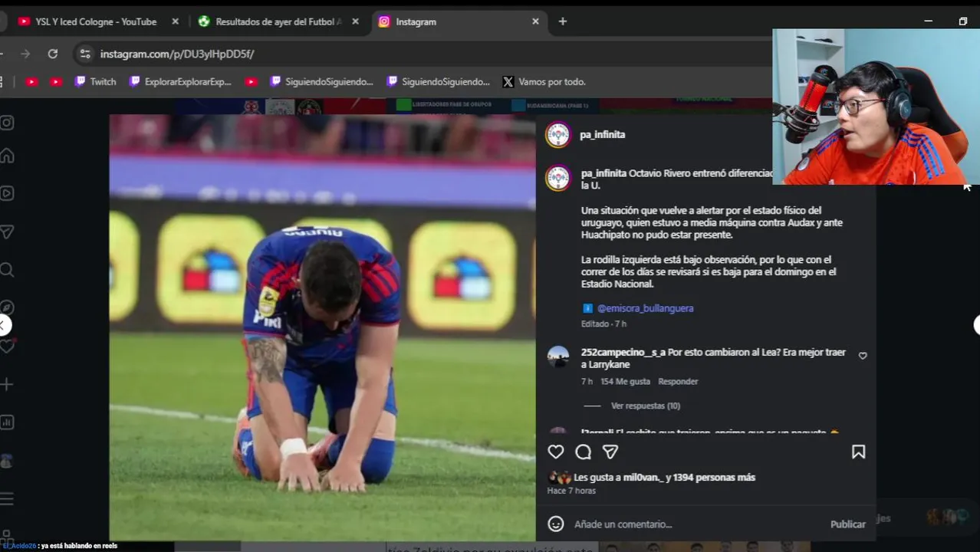
Task: Open @emisora_bullanguera mention link
Action: tap(645, 308)
